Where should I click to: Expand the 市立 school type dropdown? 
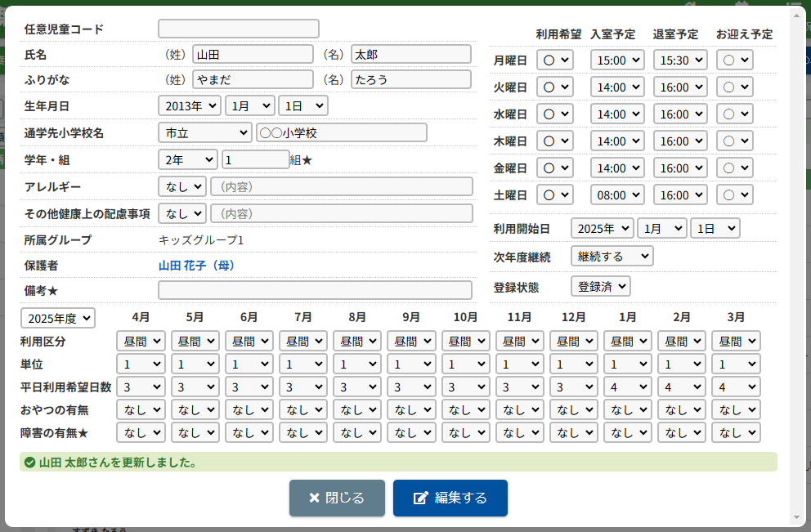click(204, 132)
